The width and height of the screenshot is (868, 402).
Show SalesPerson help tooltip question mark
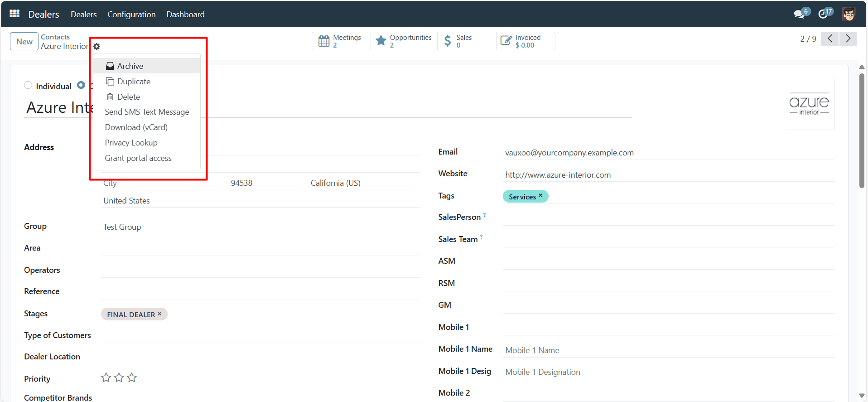click(x=484, y=215)
